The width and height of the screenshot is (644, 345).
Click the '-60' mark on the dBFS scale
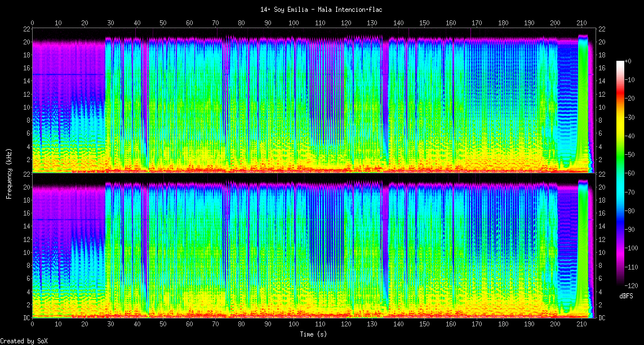pos(630,173)
